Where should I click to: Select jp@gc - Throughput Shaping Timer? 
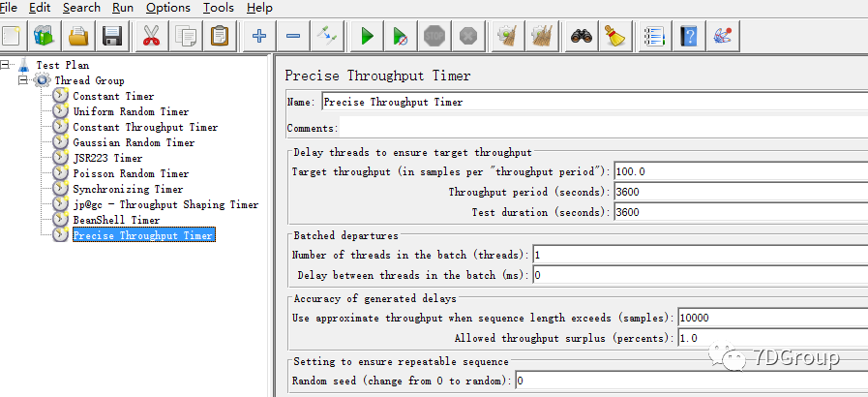165,205
